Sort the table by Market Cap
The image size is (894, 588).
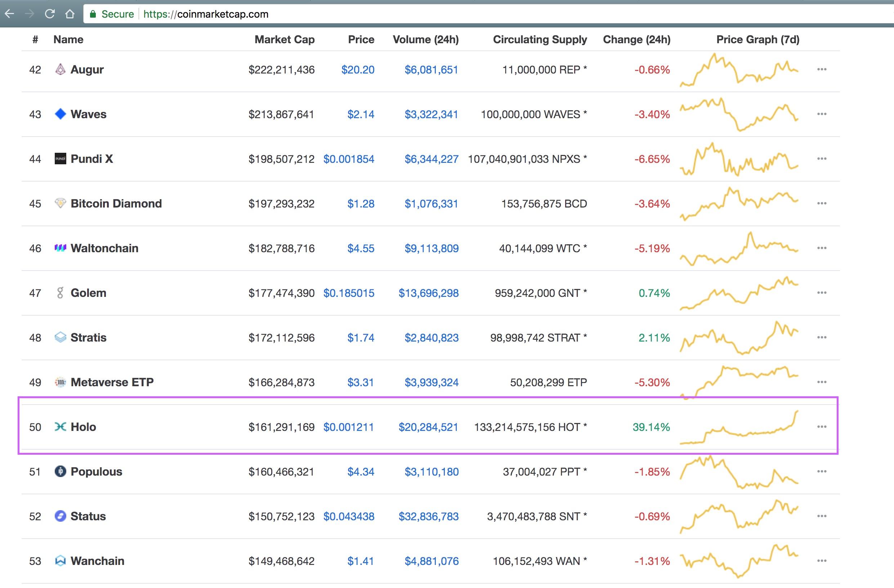[x=284, y=39]
